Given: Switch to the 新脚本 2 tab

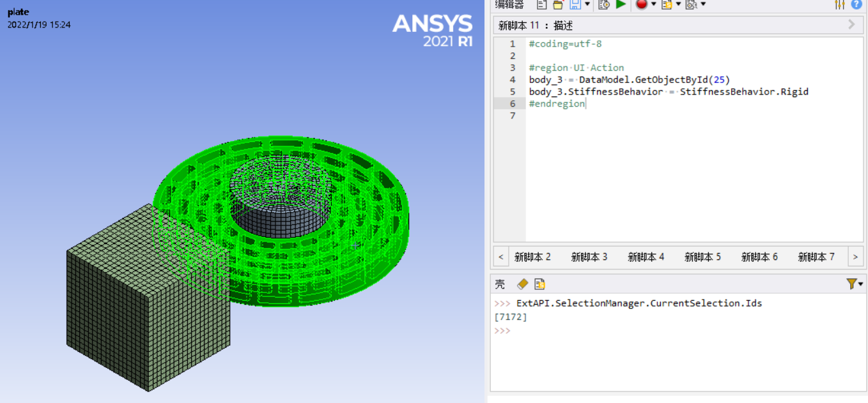Looking at the screenshot, I should 532,257.
